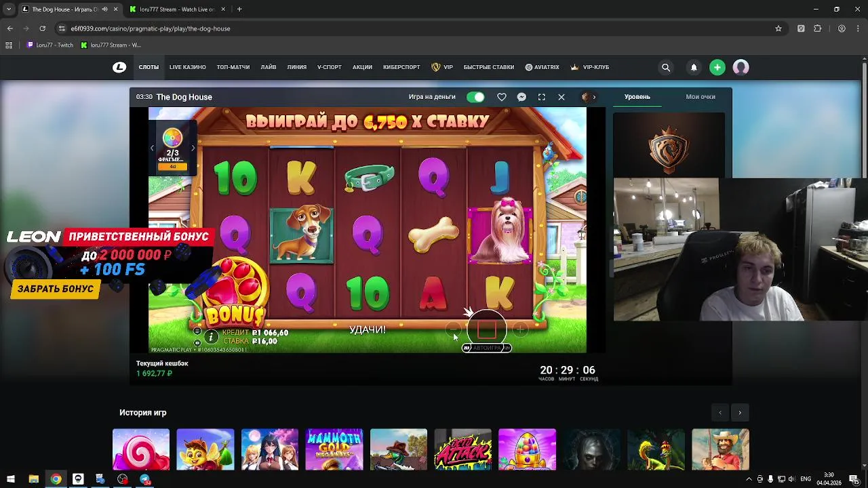Bookmark this page with the star icon
This screenshot has height=488, width=868.
778,28
